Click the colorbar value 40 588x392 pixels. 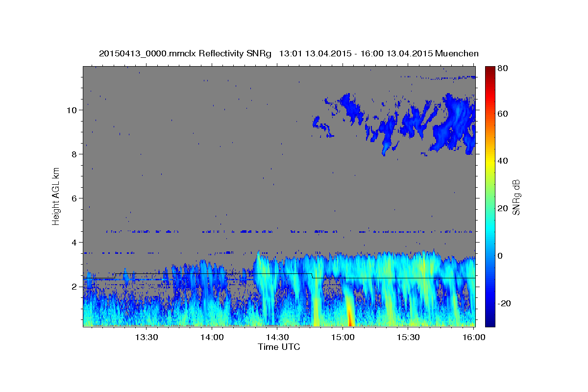click(502, 161)
